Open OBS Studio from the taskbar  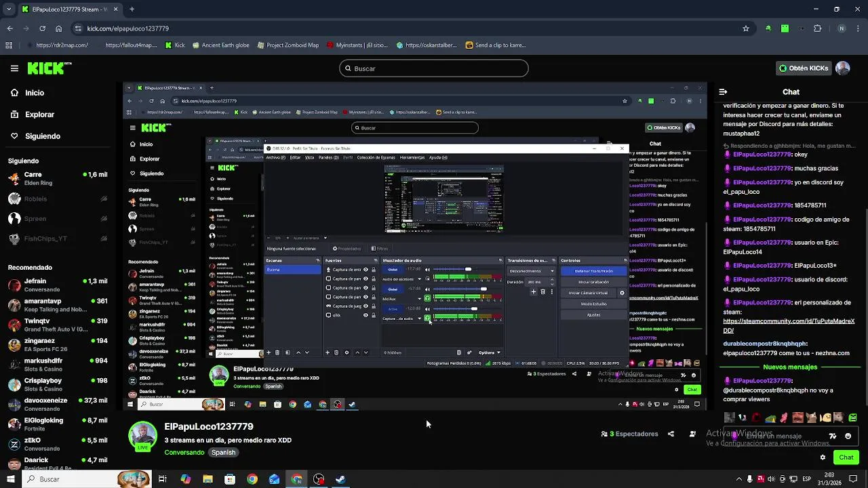[319, 479]
